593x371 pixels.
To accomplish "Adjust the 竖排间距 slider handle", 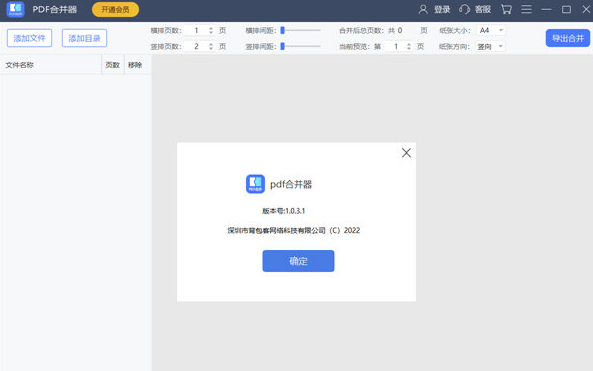I will (x=283, y=47).
